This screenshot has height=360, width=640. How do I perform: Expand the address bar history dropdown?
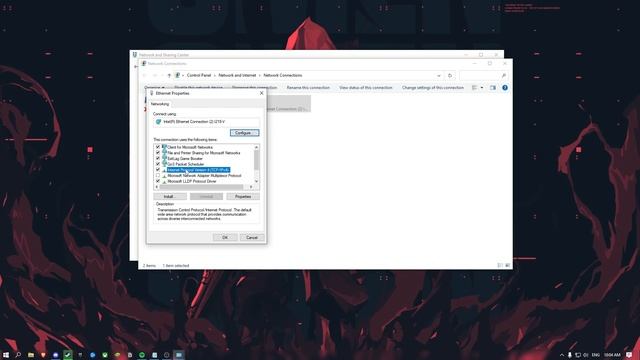pos(439,76)
